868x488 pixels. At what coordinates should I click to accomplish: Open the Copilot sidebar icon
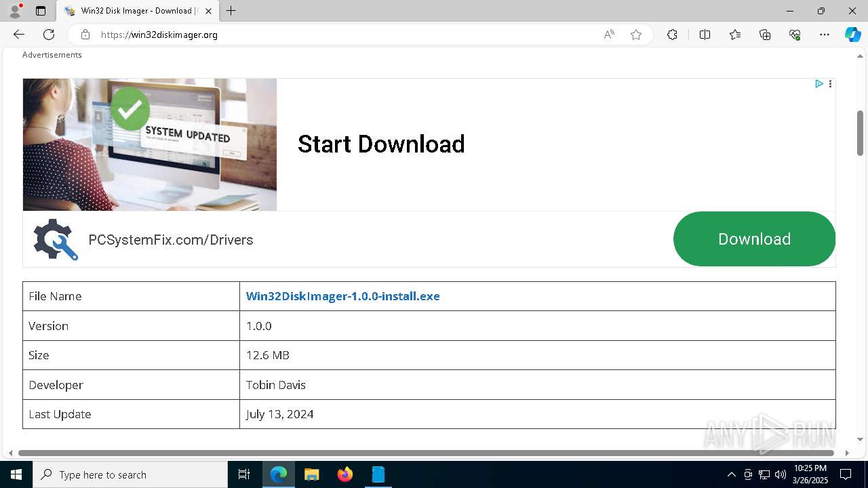click(852, 35)
